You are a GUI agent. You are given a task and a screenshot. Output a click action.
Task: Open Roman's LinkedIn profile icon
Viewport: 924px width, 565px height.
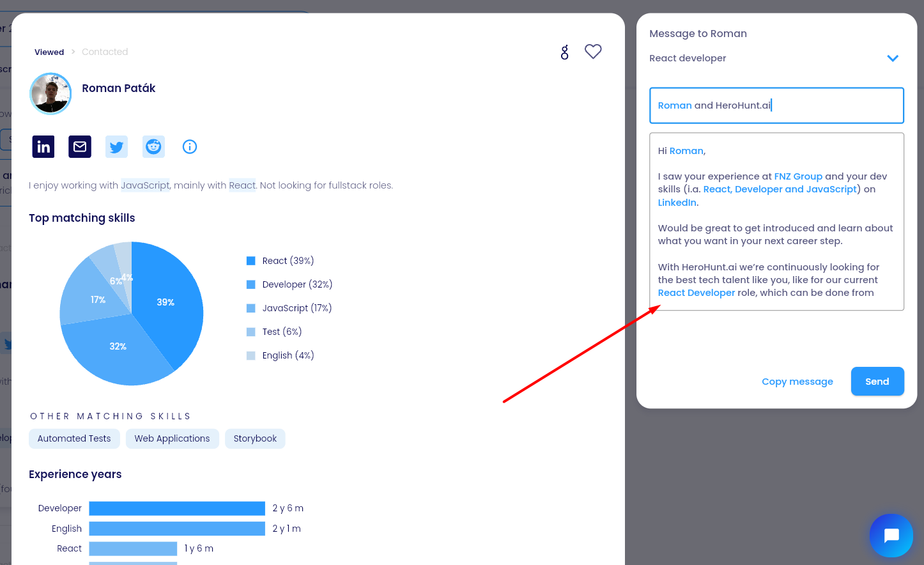(x=43, y=147)
